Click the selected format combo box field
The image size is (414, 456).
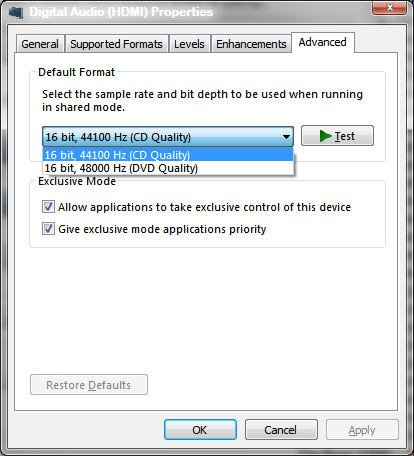tap(168, 137)
